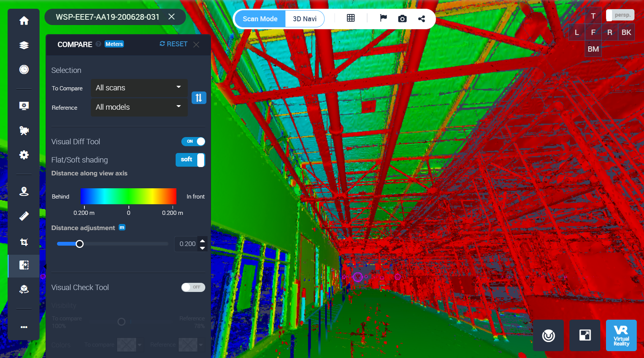Click the Compare help question mark

(x=98, y=44)
